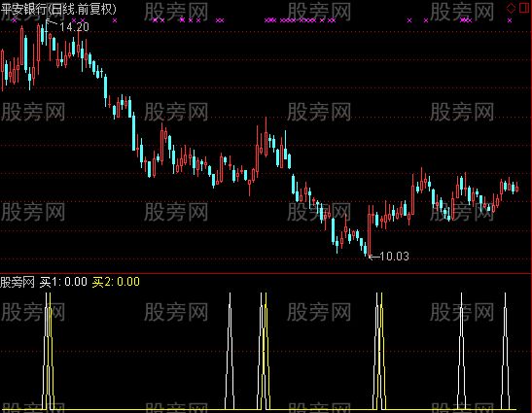Click the 14.20 high price label
532x413 pixels.
click(74, 27)
